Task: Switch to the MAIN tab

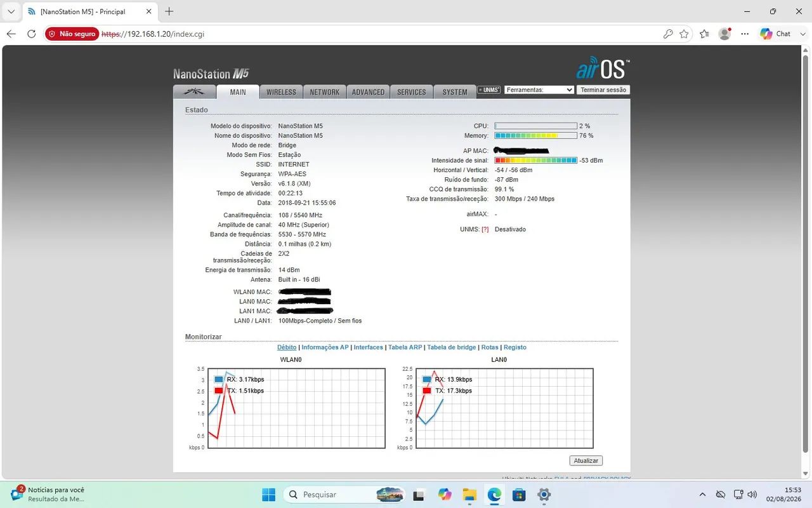Action: [238, 91]
